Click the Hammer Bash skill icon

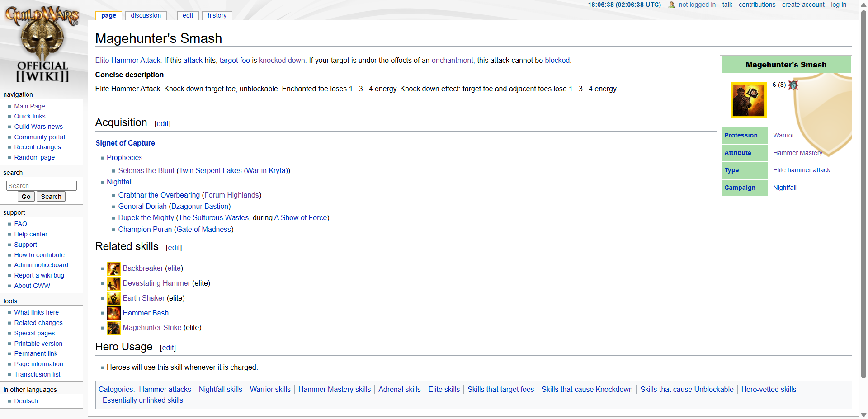point(113,313)
